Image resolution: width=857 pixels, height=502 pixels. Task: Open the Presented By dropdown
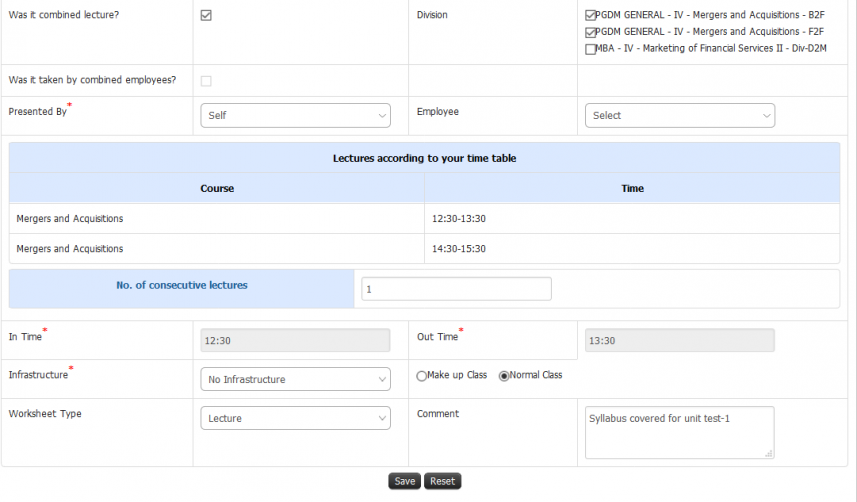point(295,115)
